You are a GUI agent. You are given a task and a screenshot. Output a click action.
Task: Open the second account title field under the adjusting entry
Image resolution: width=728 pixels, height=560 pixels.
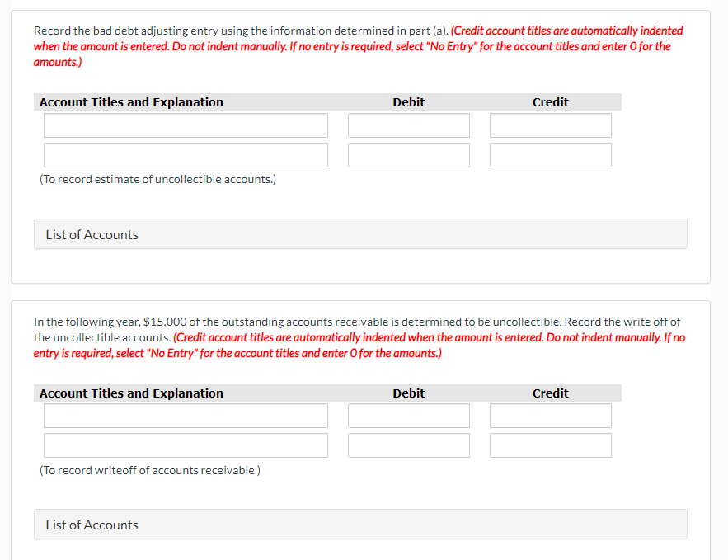coord(185,154)
